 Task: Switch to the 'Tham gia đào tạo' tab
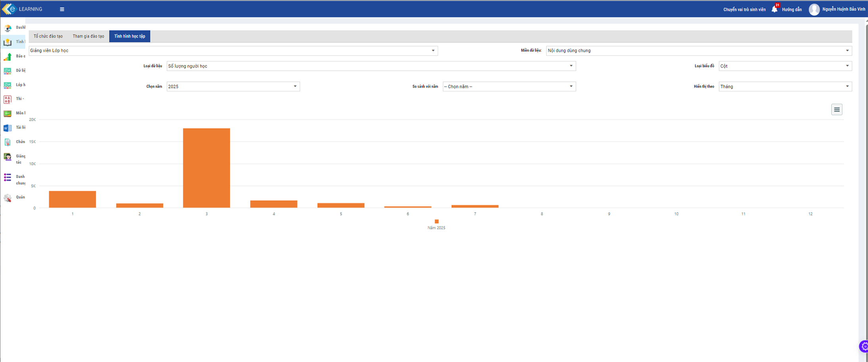(88, 36)
